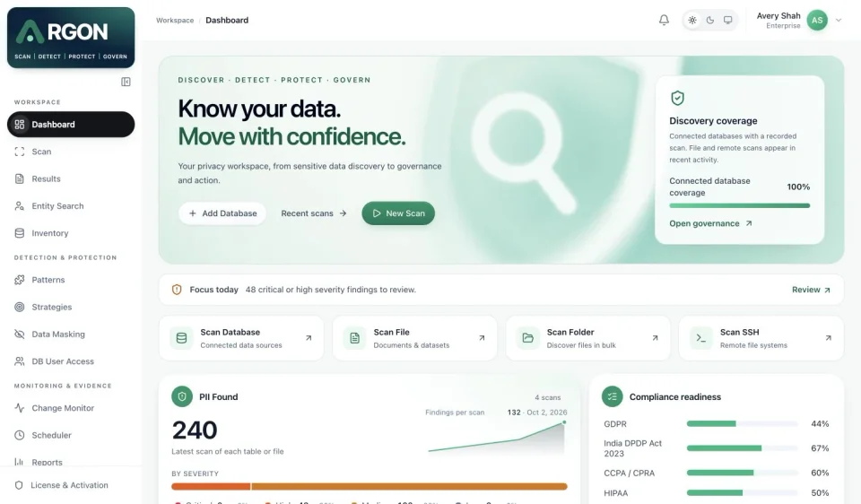Screen dimensions: 861x504
Task: Click Scan Folder icon
Action: coord(527,338)
